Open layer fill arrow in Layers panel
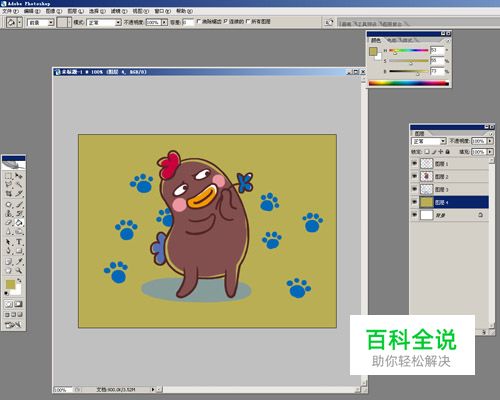The height and width of the screenshot is (400, 500). [x=490, y=152]
